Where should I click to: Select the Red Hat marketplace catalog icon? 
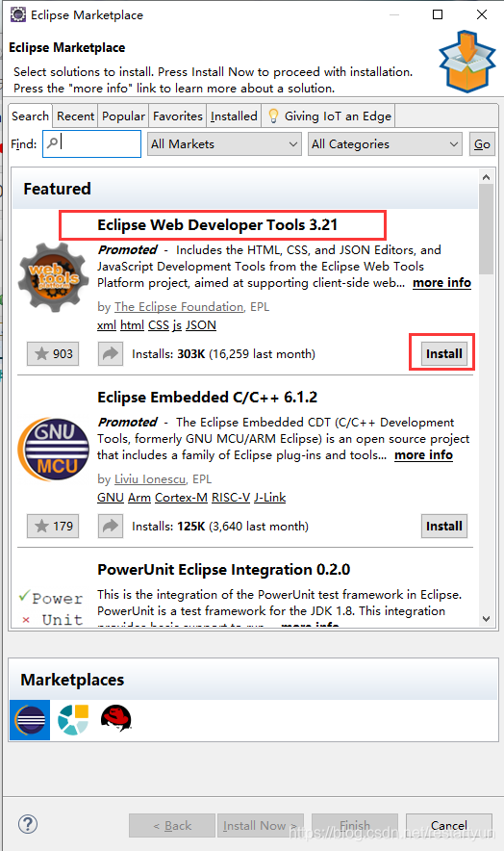(x=116, y=718)
